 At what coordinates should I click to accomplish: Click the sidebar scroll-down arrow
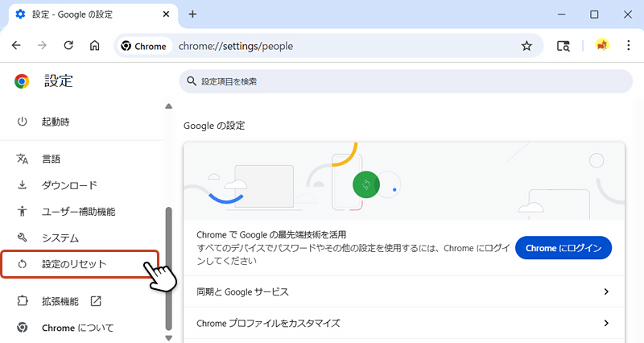168,338
